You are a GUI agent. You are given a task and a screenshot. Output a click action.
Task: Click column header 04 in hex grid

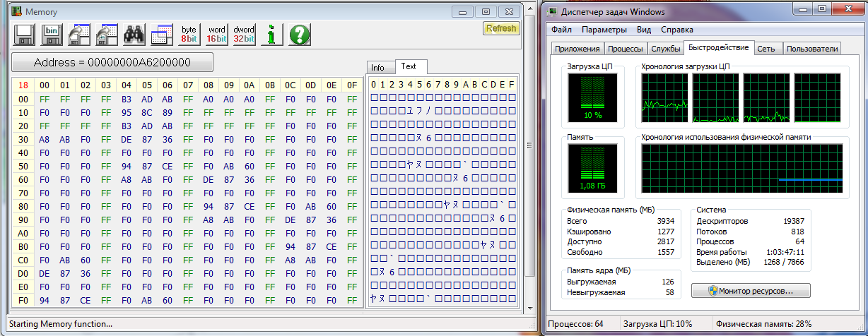point(126,85)
